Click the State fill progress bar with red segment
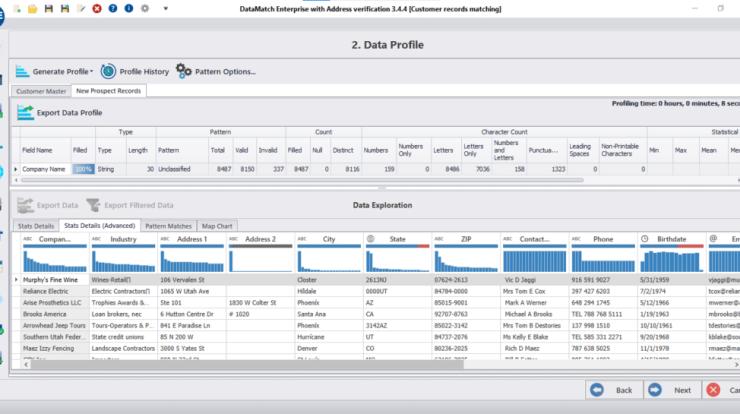This screenshot has height=414, width=740. pos(398,246)
